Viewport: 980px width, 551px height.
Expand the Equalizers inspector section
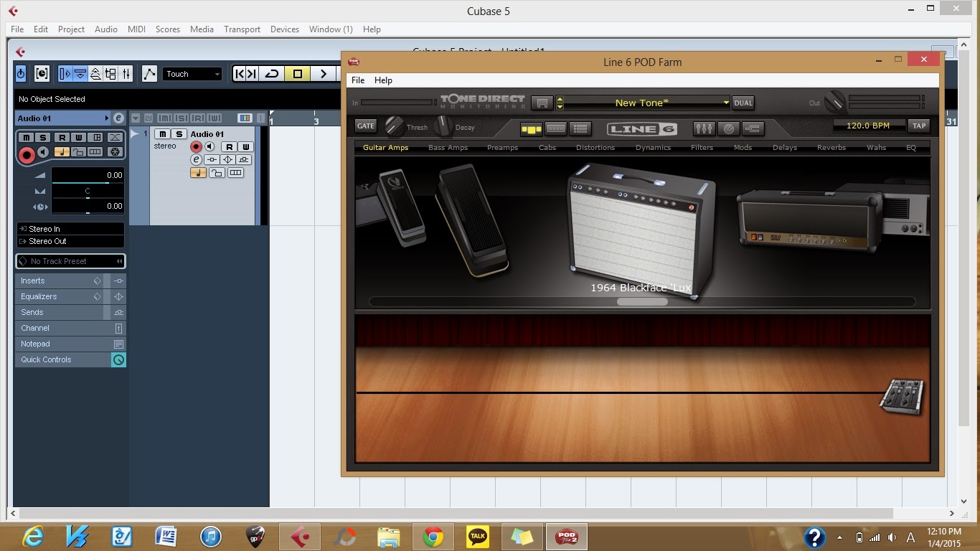coord(70,296)
